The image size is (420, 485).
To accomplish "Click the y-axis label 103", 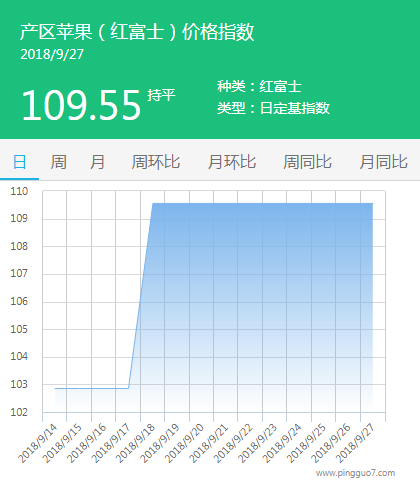I will 19,384.
